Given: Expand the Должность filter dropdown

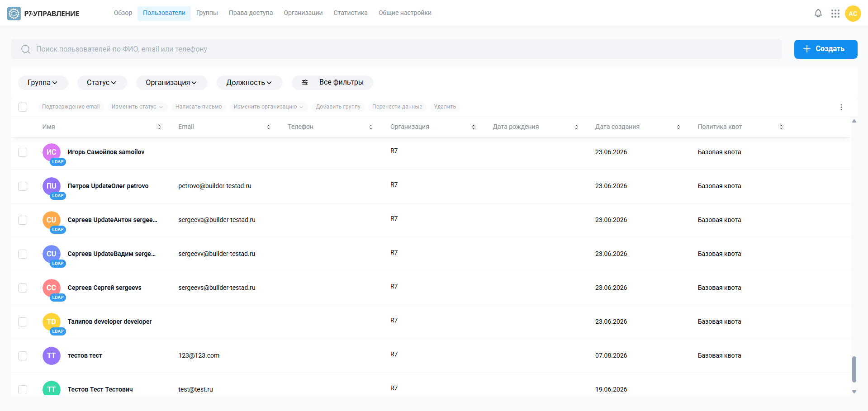Looking at the screenshot, I should (x=250, y=83).
